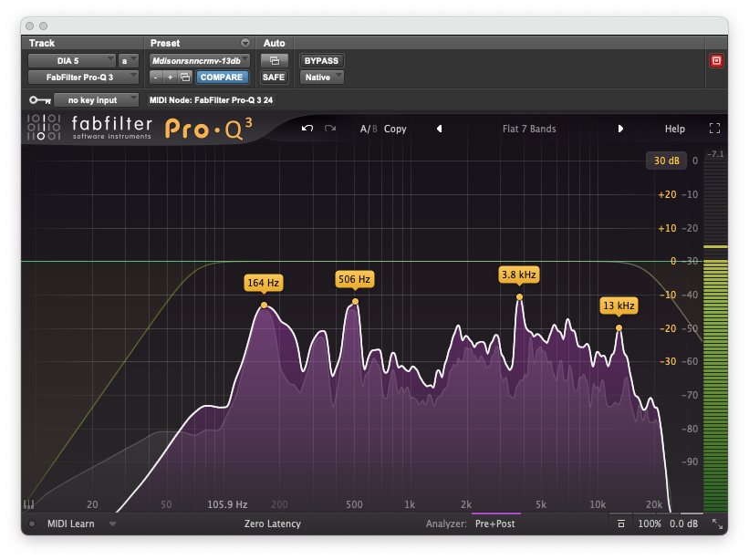Click the 164 Hz peak dot
The image size is (749, 560).
(265, 305)
